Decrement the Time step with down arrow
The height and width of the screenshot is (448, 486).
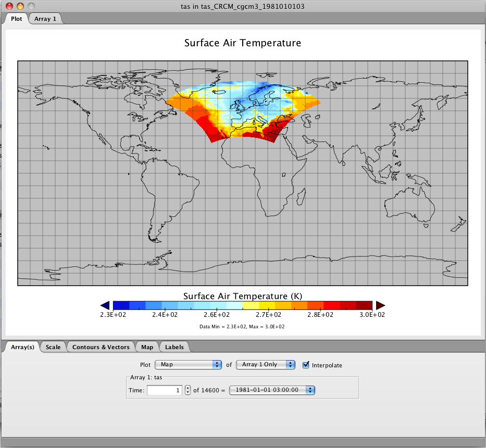[x=188, y=393]
